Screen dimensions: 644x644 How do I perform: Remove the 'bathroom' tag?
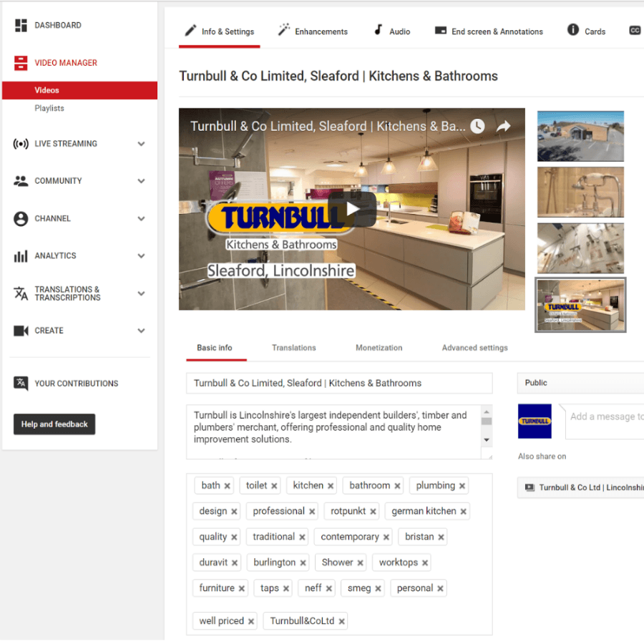pyautogui.click(x=397, y=486)
